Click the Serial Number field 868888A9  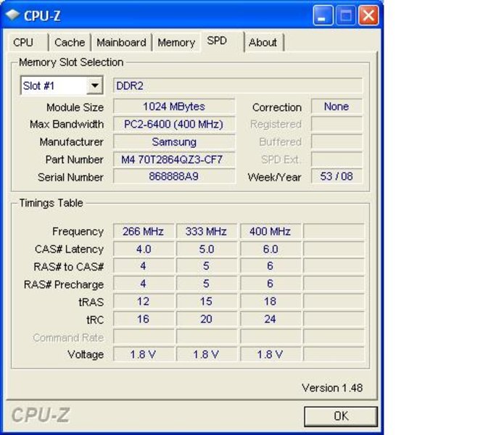pyautogui.click(x=174, y=177)
